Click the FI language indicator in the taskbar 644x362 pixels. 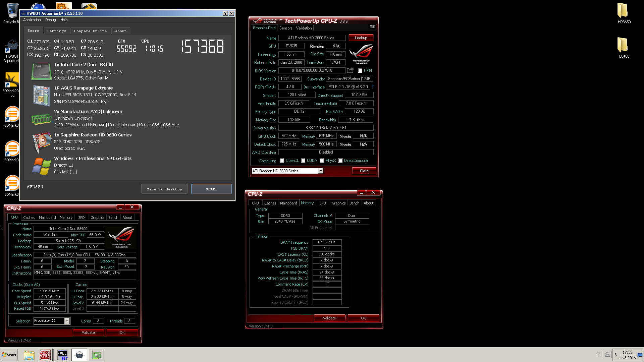598,354
